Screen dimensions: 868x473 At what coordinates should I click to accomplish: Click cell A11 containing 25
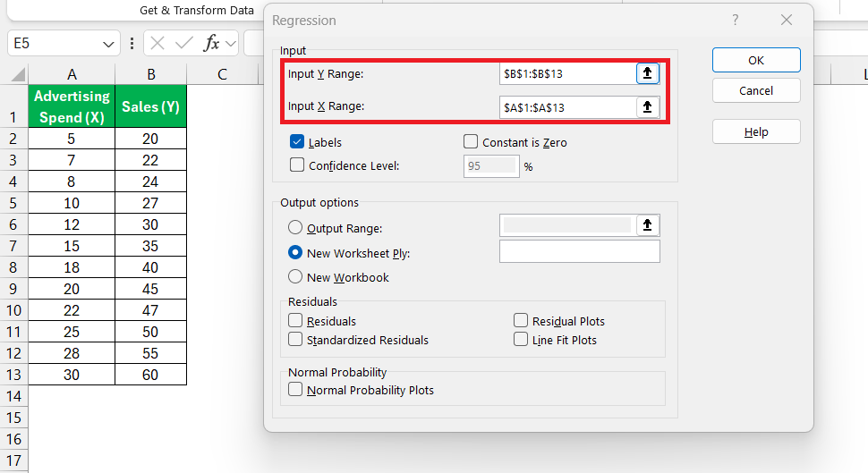tap(72, 332)
